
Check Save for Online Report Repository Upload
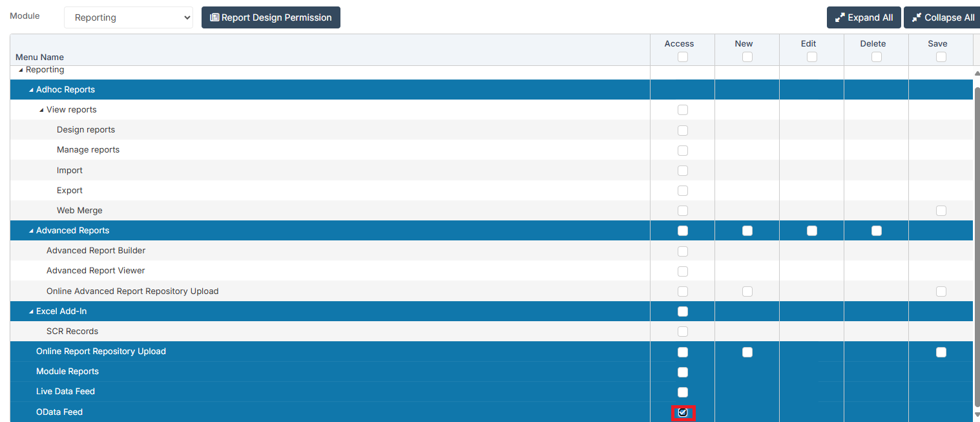pos(941,352)
